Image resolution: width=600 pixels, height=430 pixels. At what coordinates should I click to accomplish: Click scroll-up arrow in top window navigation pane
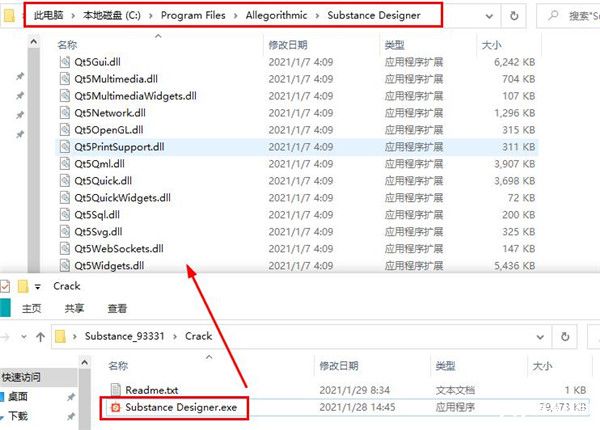[x=34, y=41]
